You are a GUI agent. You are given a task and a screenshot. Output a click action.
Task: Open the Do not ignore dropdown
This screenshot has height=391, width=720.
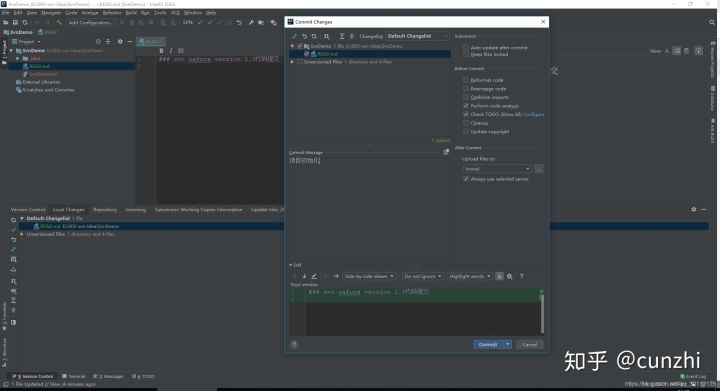(x=422, y=276)
